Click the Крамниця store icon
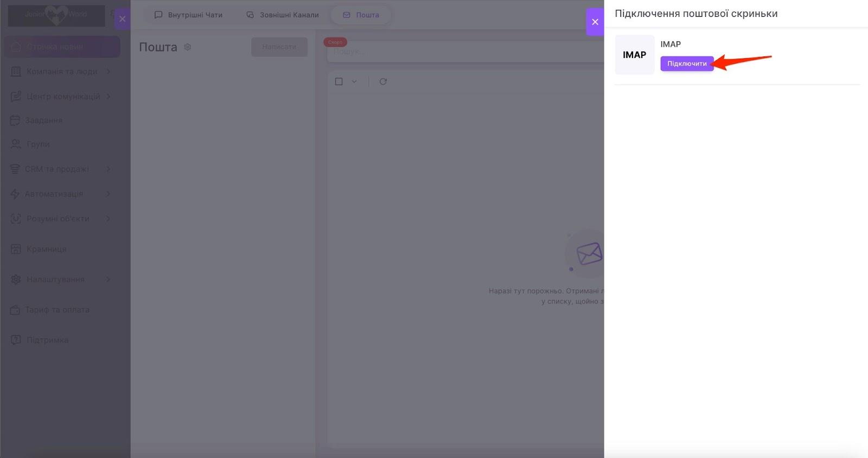This screenshot has height=458, width=868. point(16,249)
